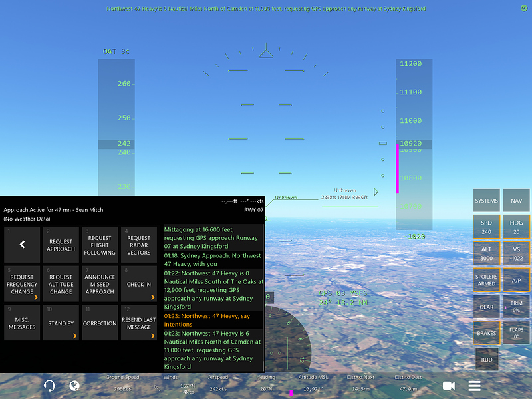532x399 pixels.
Task: Toggle VS -1022 autopilot hold
Action: (517, 253)
